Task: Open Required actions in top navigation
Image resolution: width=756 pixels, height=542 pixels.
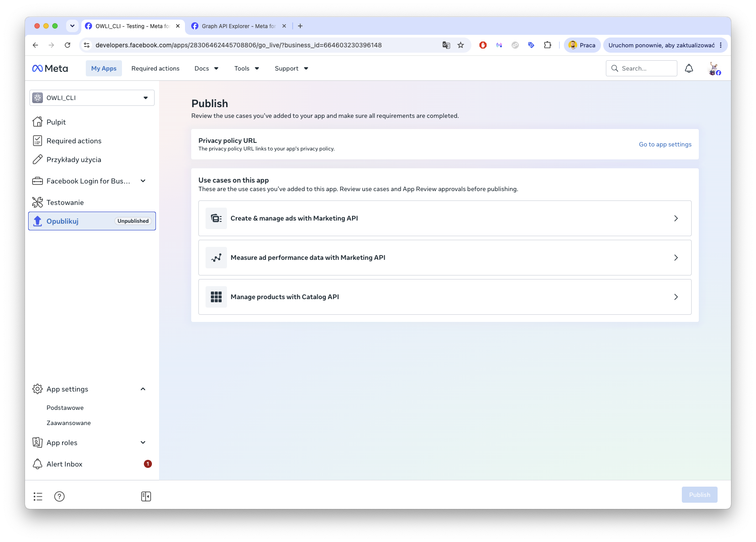Action: pyautogui.click(x=155, y=68)
